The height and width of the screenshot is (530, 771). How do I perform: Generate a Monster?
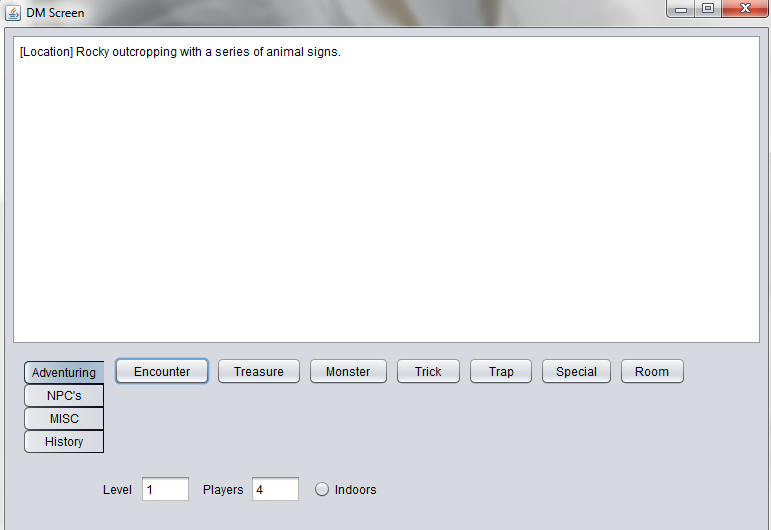click(x=348, y=371)
